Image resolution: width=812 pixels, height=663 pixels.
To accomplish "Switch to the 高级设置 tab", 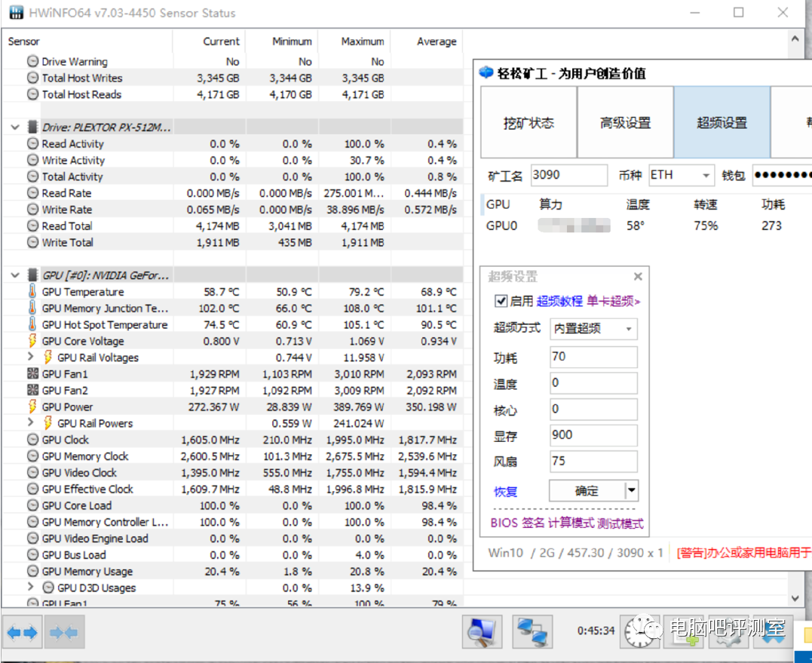I will pos(625,122).
